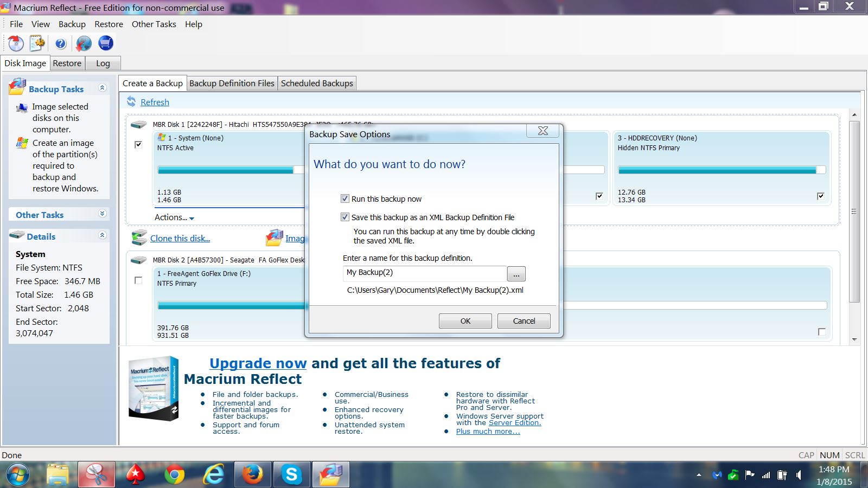The height and width of the screenshot is (488, 868).
Task: Click the Plus much more link
Action: click(x=488, y=431)
